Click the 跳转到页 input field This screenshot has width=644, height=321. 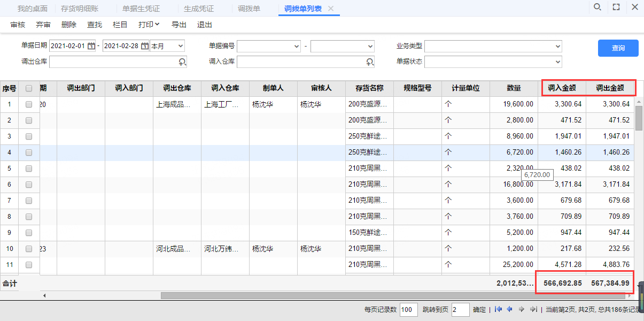(x=460, y=309)
